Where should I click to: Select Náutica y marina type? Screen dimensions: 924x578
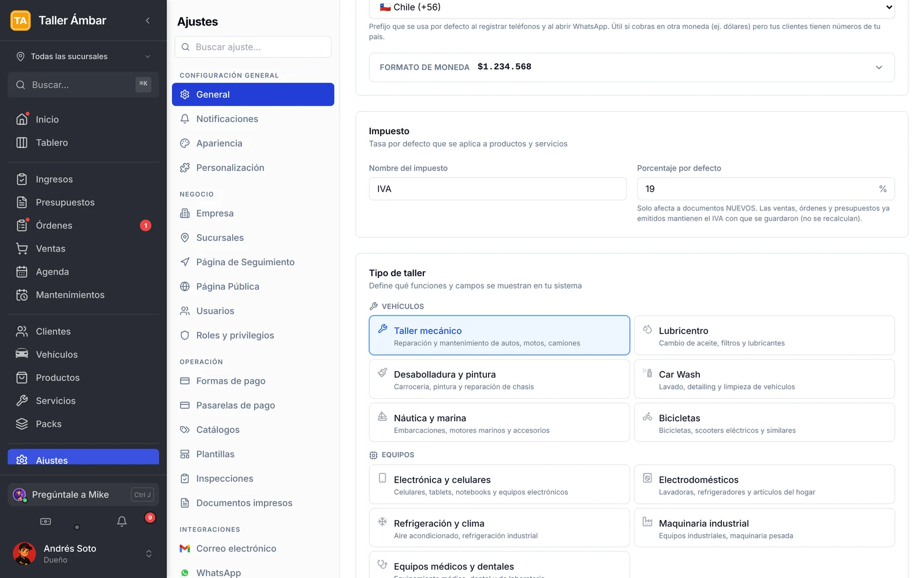[499, 423]
